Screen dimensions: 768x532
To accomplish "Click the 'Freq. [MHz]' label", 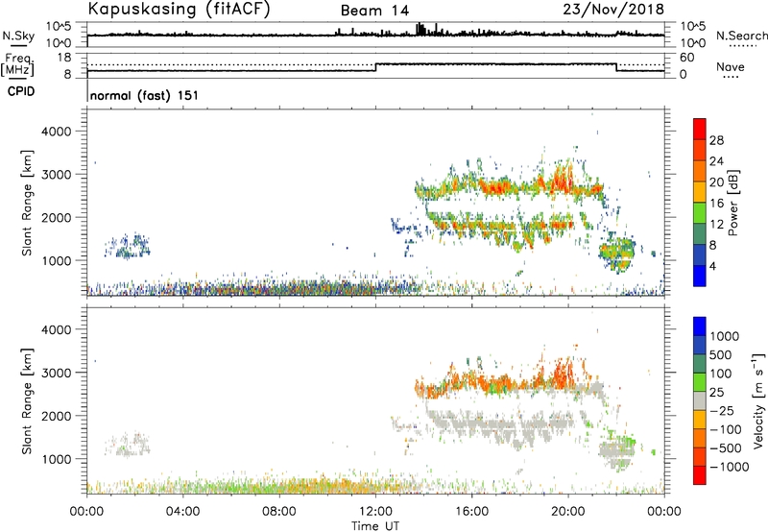I will pyautogui.click(x=17, y=64).
